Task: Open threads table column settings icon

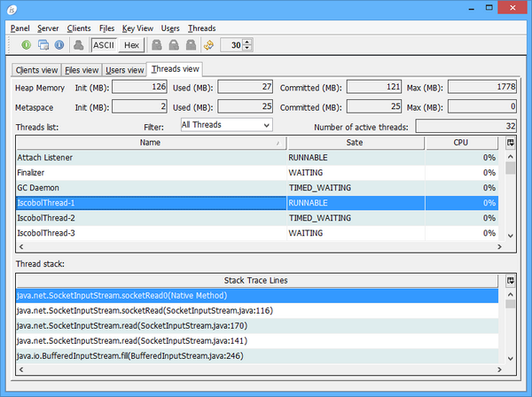Action: (x=510, y=143)
